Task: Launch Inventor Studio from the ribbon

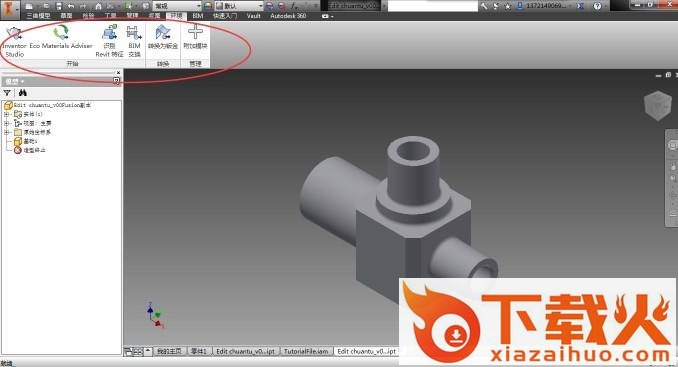Action: (x=14, y=41)
